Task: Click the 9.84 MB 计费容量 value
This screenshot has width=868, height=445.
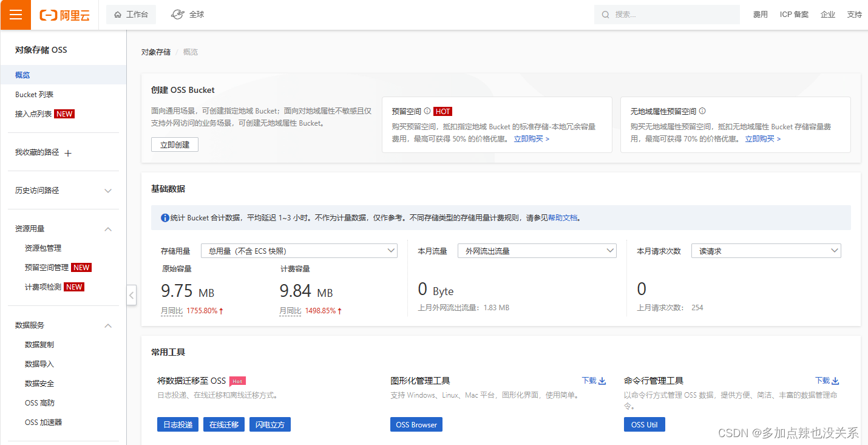Action: point(306,291)
